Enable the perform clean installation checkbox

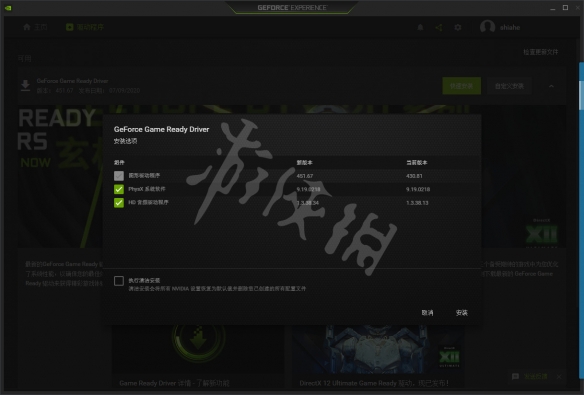point(119,281)
